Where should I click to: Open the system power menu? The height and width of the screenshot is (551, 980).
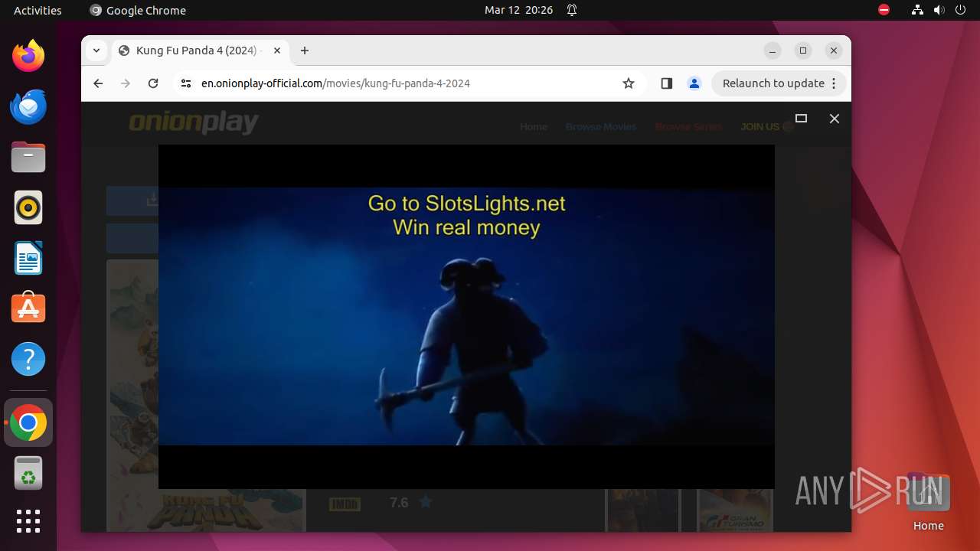tap(960, 10)
